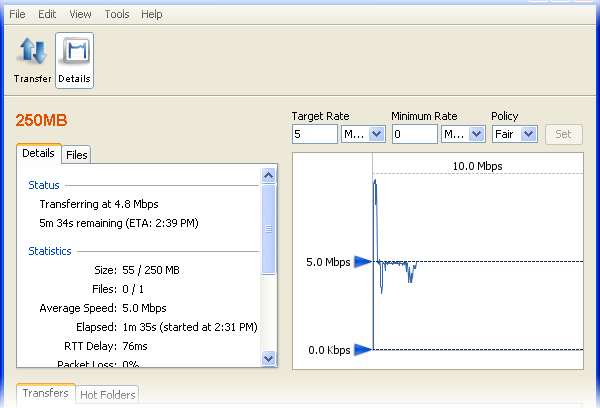Switch to the Hot Folders tab

pos(107,395)
